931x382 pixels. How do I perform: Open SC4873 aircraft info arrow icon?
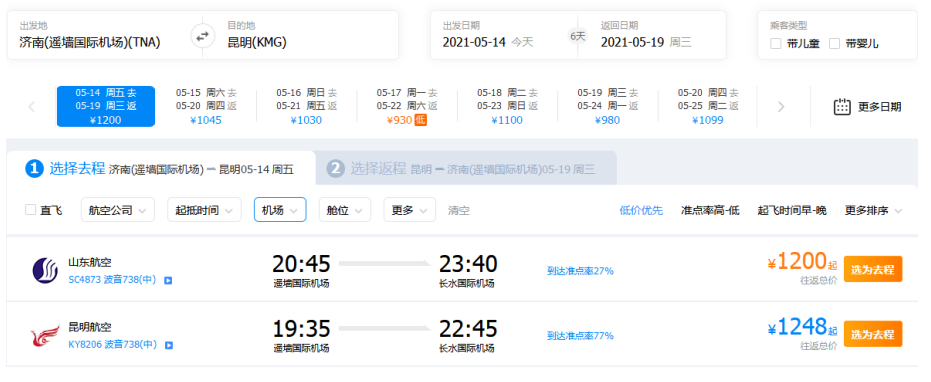coord(168,280)
